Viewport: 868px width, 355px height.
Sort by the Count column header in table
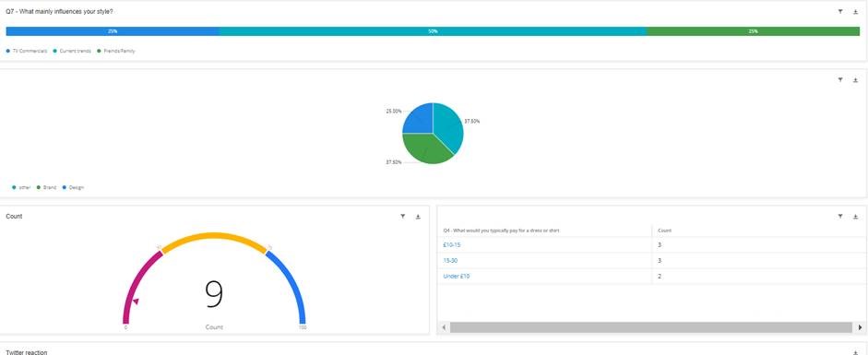[664, 230]
